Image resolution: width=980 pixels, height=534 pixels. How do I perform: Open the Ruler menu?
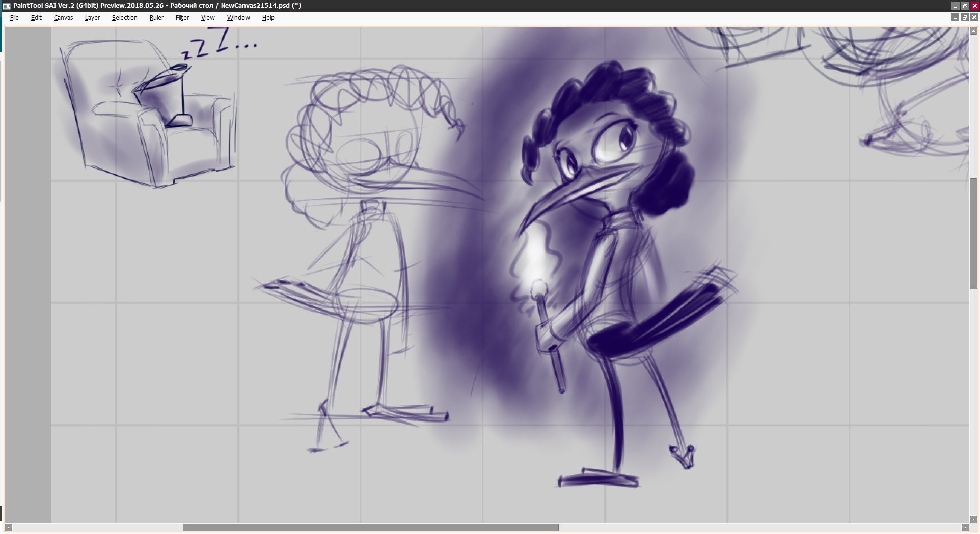pyautogui.click(x=156, y=17)
